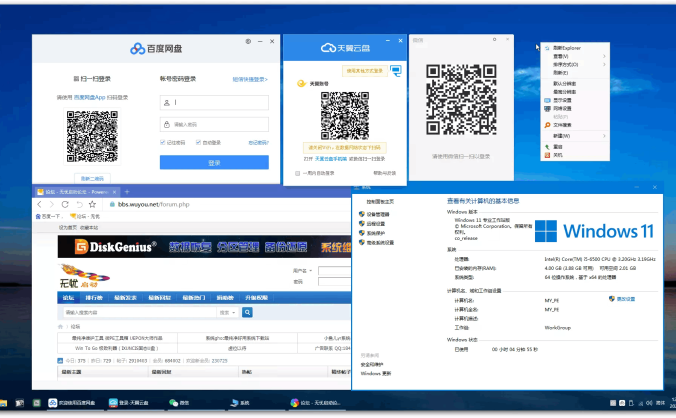Open the 最新回复 forum navigation tab

click(160, 298)
